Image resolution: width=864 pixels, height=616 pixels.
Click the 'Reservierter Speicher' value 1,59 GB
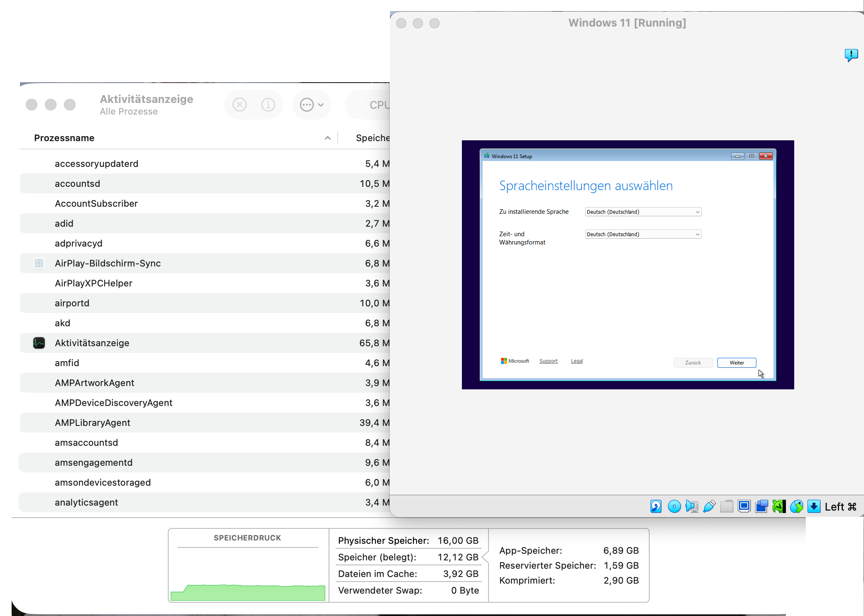click(x=621, y=565)
